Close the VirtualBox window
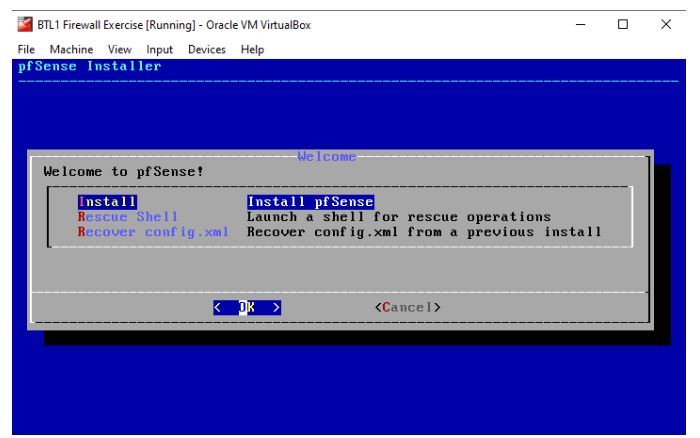700x438 pixels. coord(666,25)
